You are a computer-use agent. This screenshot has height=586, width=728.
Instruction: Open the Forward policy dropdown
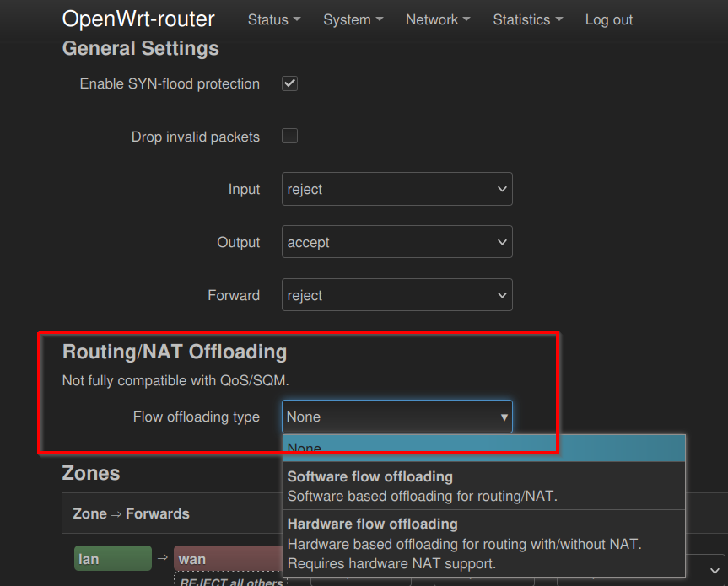396,296
